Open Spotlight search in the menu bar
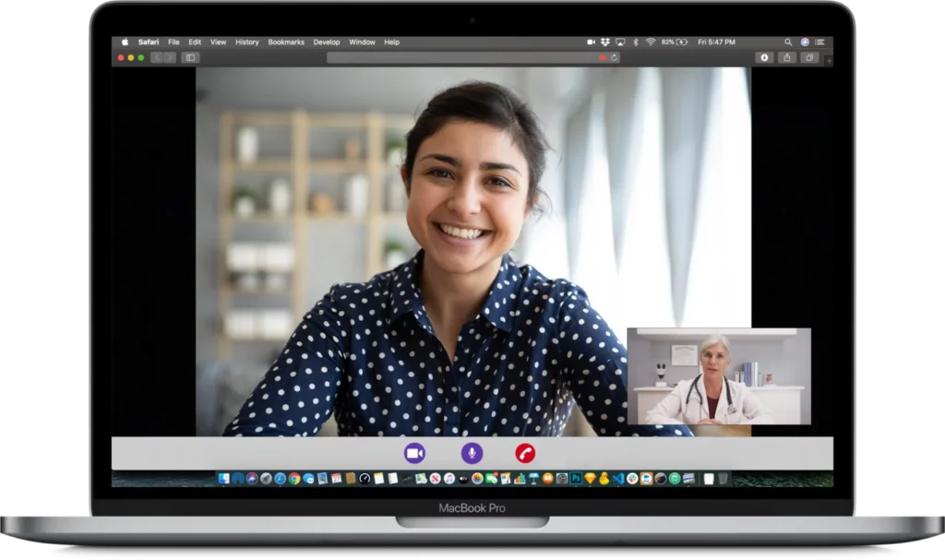 (788, 42)
